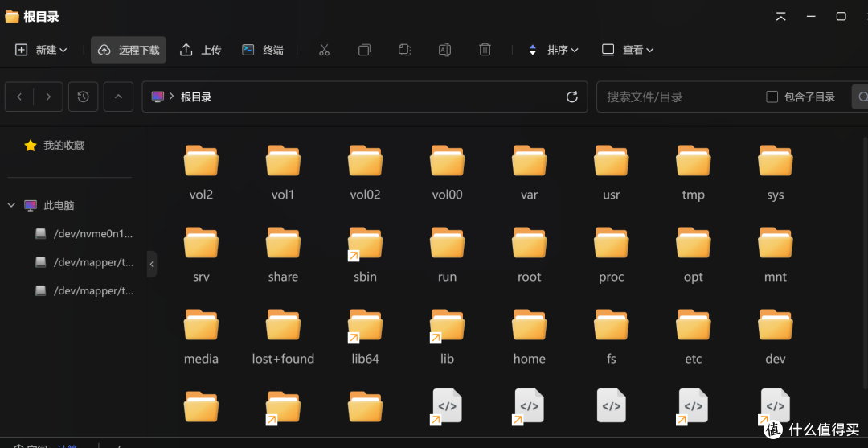The width and height of the screenshot is (868, 448).
Task: Open the var folder
Action: tap(529, 171)
